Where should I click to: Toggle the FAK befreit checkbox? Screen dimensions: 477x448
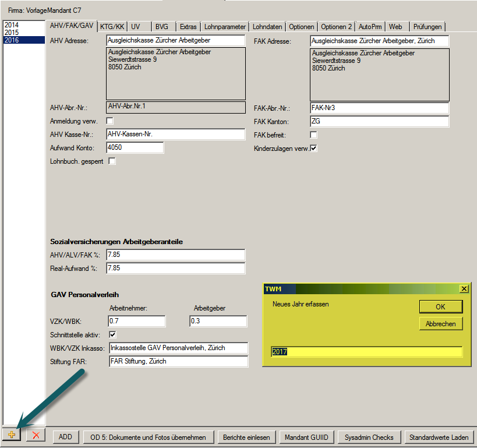(313, 135)
